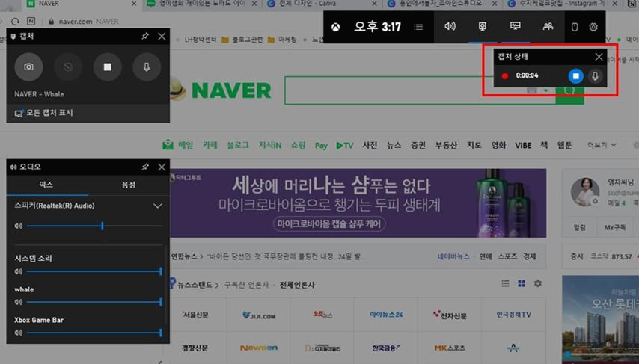639x364 pixels.
Task: Open the Audio widget from Game Bar
Action: [450, 27]
